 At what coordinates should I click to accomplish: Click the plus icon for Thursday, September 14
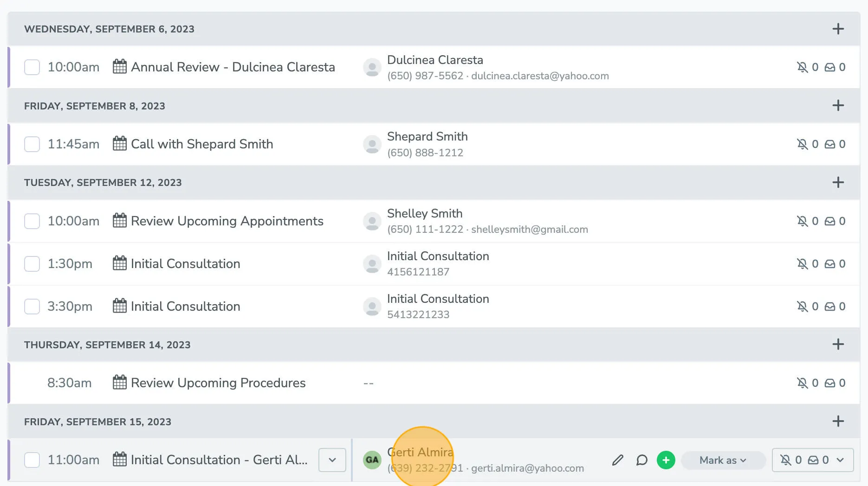[x=838, y=345]
